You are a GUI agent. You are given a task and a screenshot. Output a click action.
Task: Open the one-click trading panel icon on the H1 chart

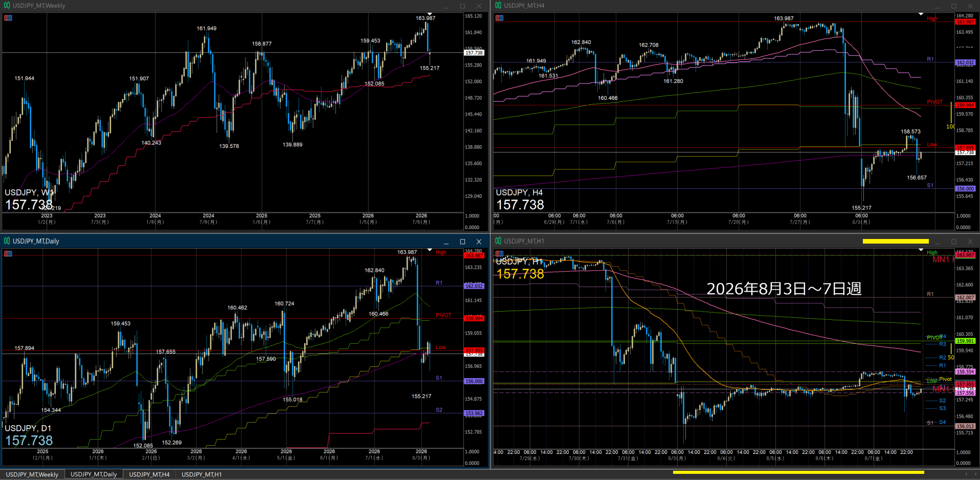[499, 254]
